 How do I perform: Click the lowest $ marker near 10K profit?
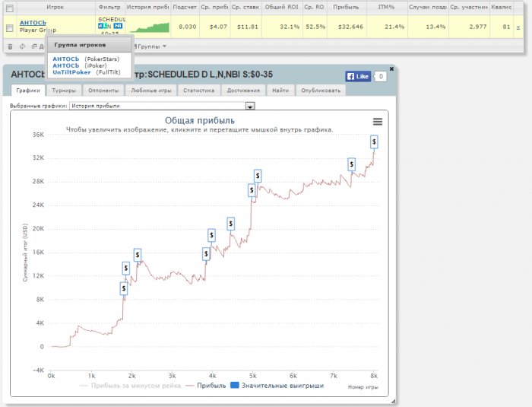click(124, 288)
